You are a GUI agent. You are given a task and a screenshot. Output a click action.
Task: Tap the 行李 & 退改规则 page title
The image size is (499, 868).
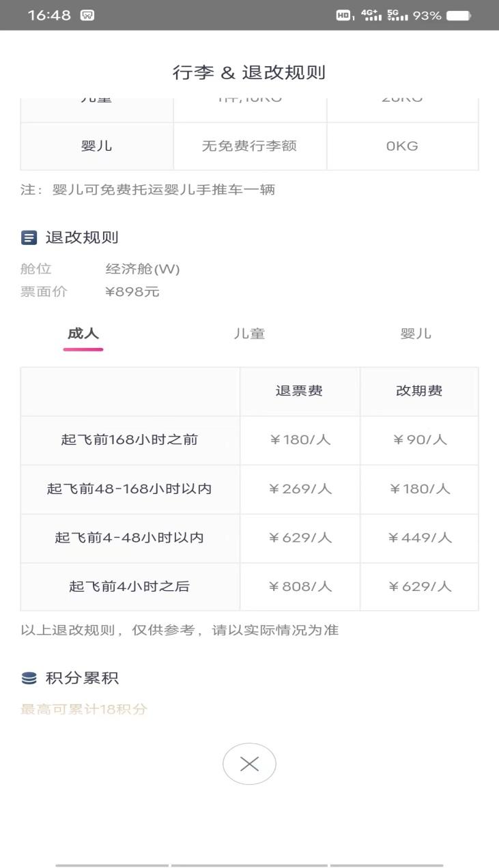click(x=249, y=73)
